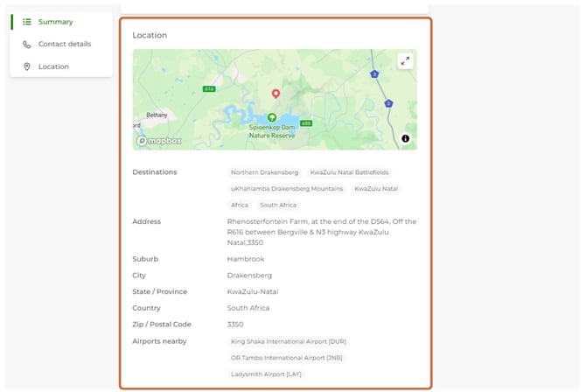Choose uKhahlamba Drakensberg Mountains tag

coord(287,188)
